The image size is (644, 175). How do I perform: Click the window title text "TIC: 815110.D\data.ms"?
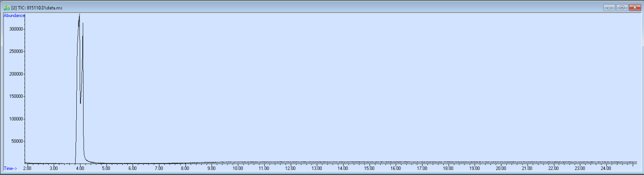point(40,8)
